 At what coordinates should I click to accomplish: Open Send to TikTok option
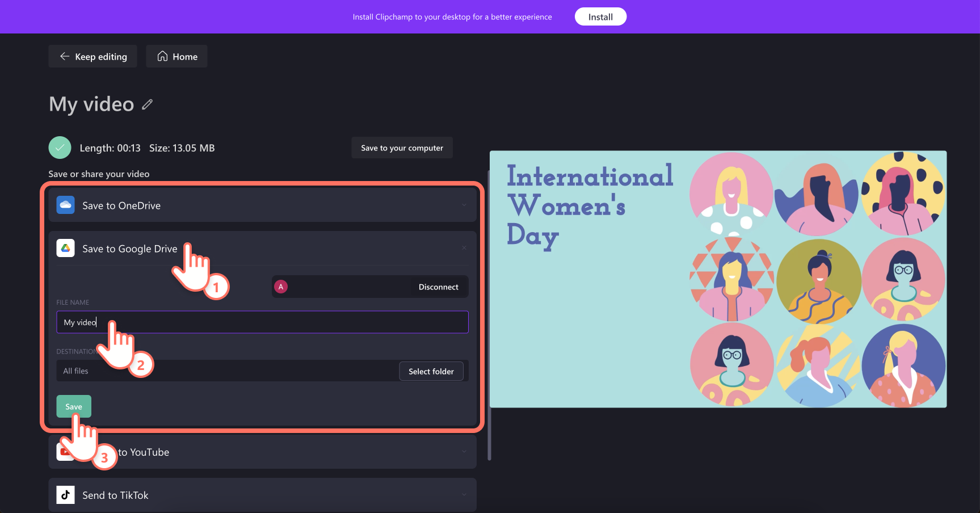tap(263, 495)
